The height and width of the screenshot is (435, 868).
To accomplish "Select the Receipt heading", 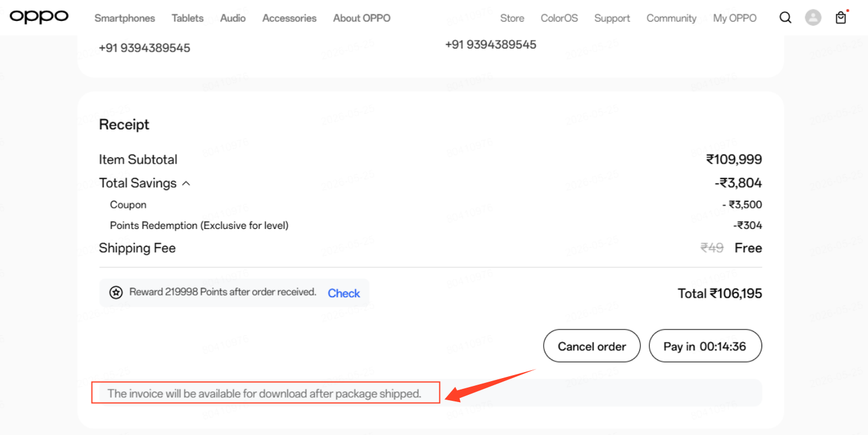I will pyautogui.click(x=124, y=125).
